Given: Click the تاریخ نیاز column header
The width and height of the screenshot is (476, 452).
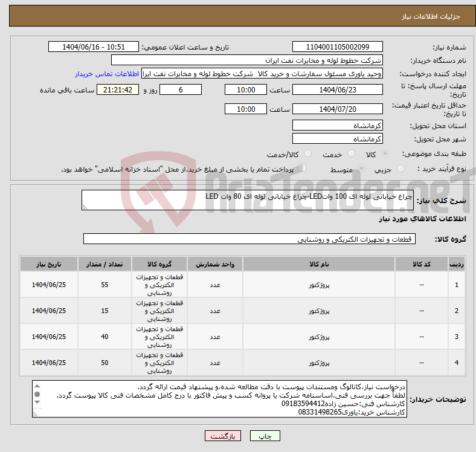Looking at the screenshot, I should click(48, 264).
